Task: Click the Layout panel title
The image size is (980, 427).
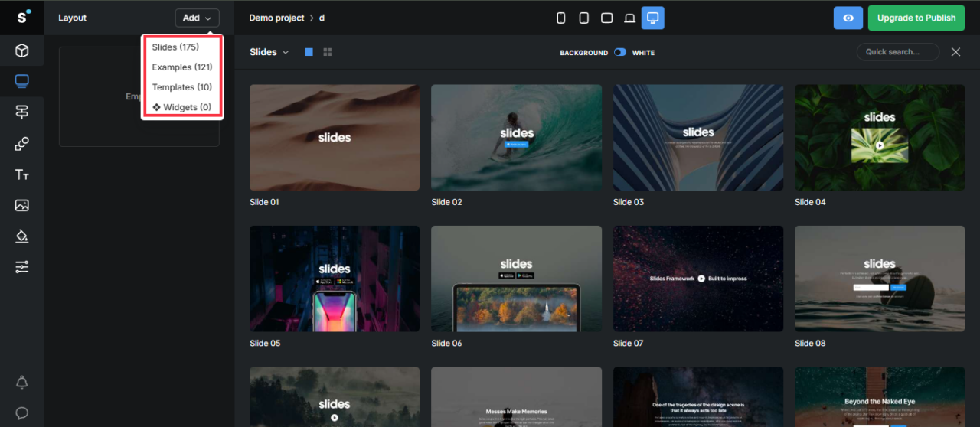Action: point(73,18)
